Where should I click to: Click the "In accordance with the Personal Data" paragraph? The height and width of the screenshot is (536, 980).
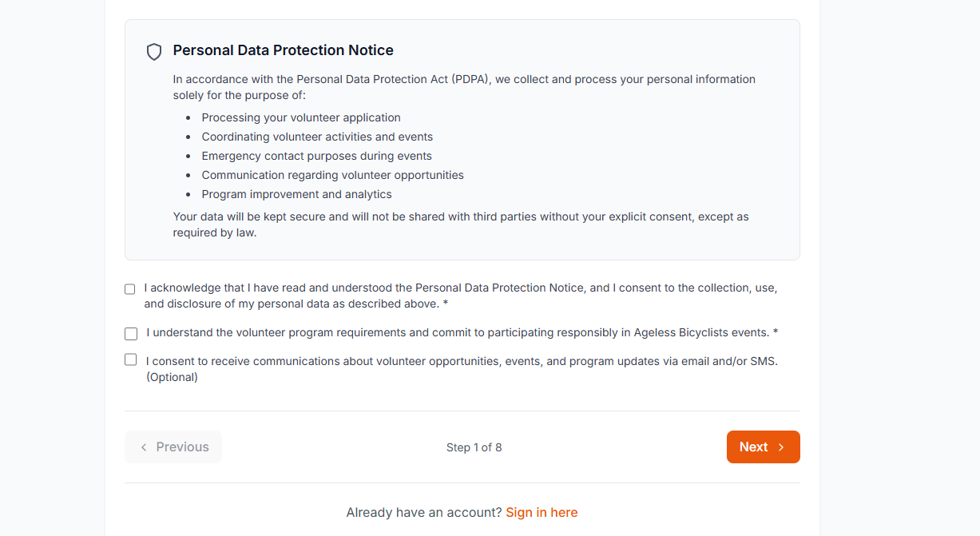(x=464, y=87)
